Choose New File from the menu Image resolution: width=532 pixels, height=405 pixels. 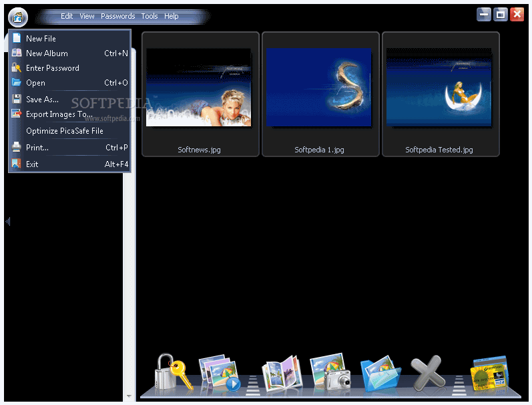(69, 38)
